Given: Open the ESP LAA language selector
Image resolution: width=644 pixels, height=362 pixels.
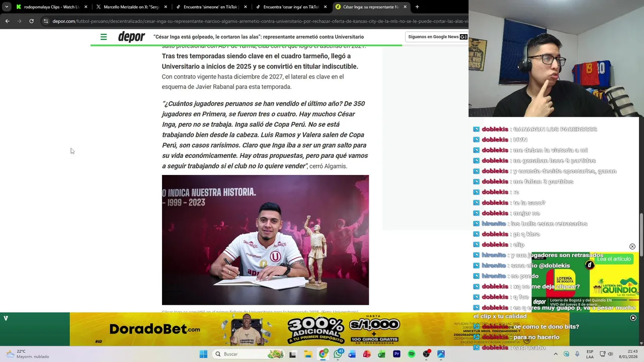Looking at the screenshot, I should [x=590, y=354].
